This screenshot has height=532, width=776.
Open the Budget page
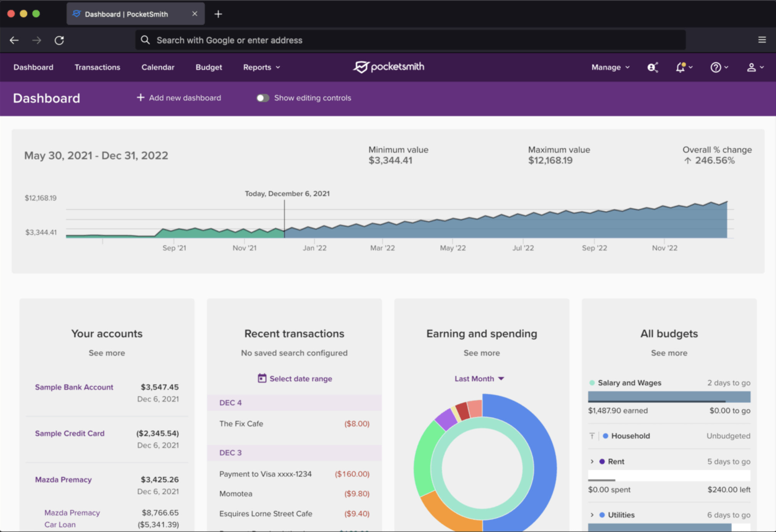point(209,67)
